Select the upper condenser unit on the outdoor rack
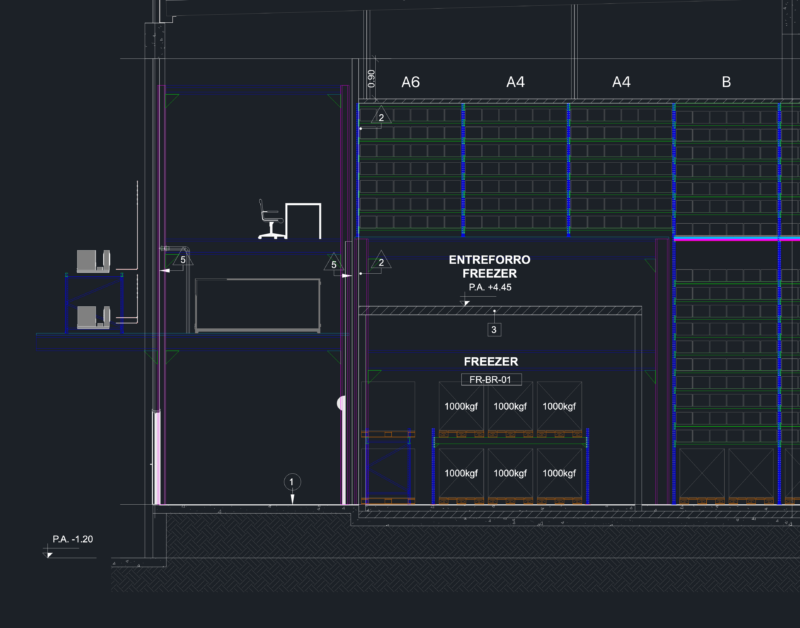The width and height of the screenshot is (800, 628). (93, 261)
